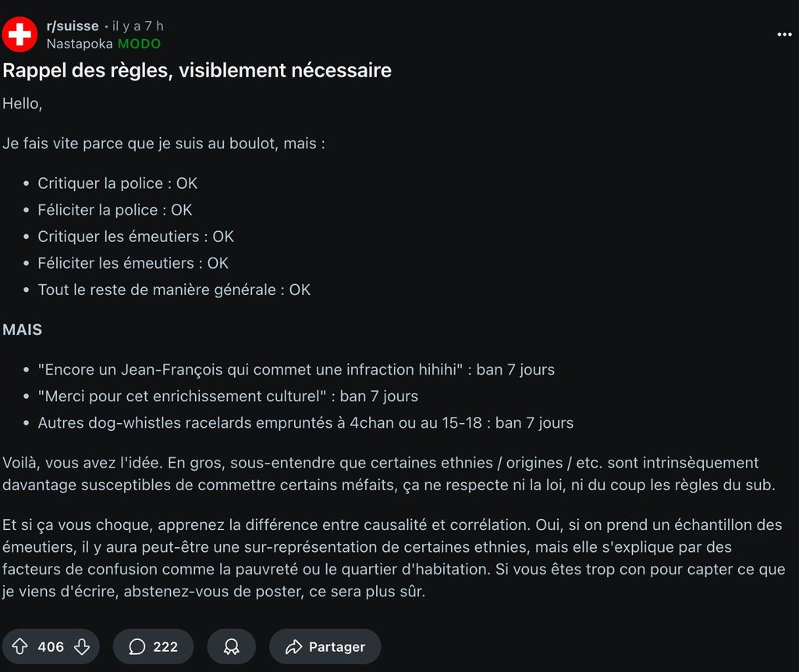The height and width of the screenshot is (672, 799).
Task: Click the bold "MAIS" heading
Action: [x=22, y=329]
